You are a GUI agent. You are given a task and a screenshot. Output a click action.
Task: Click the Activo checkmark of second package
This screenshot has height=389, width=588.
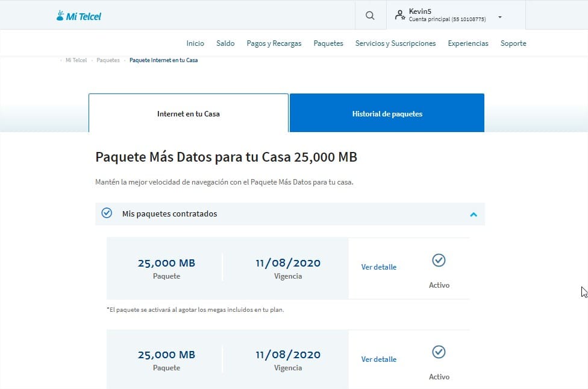[439, 352]
